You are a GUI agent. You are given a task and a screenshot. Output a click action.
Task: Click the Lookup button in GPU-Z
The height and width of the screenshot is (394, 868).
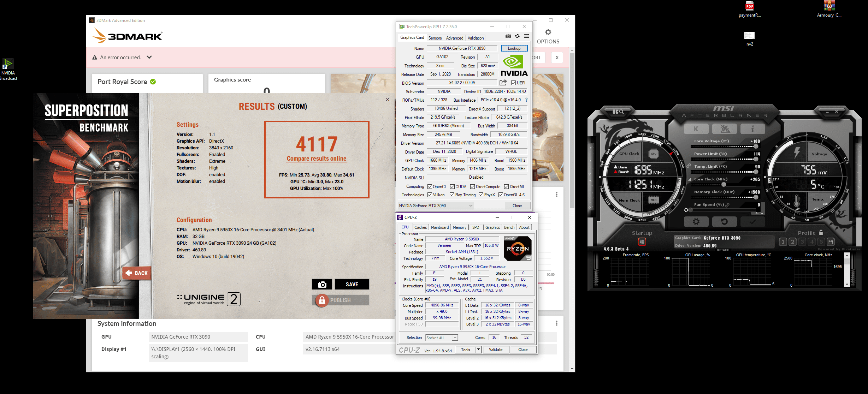(514, 48)
